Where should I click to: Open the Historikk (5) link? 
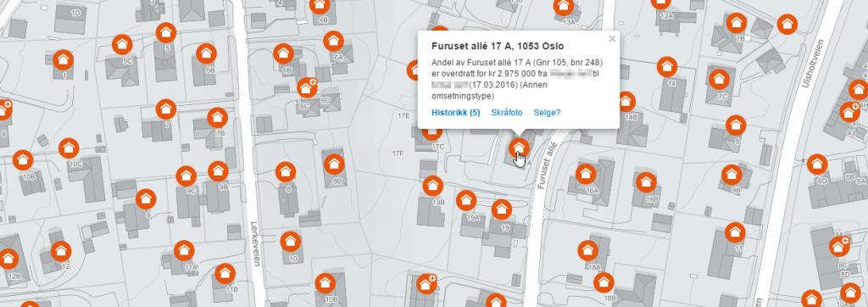455,113
